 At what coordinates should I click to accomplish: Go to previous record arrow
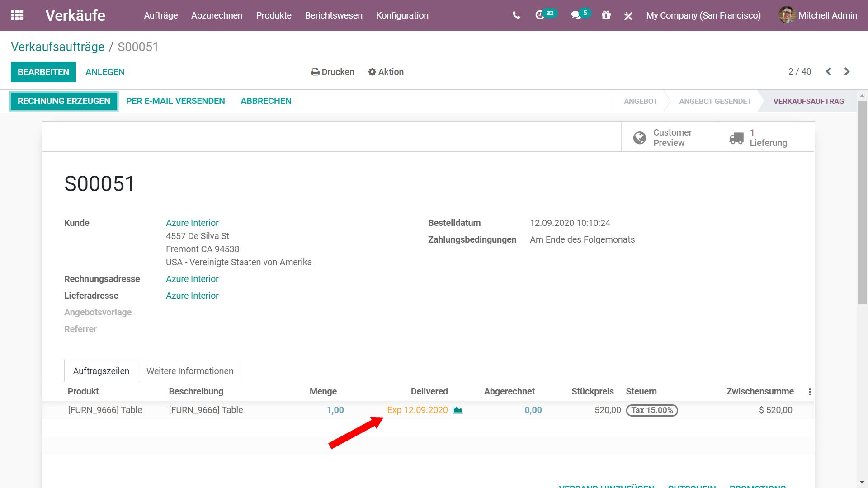pyautogui.click(x=828, y=71)
